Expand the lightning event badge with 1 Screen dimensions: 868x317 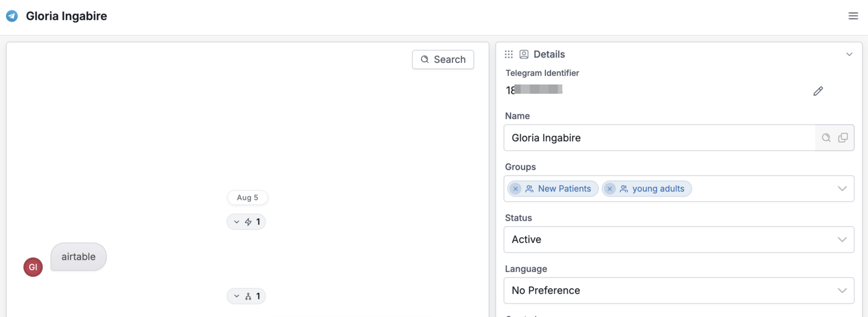tap(246, 222)
